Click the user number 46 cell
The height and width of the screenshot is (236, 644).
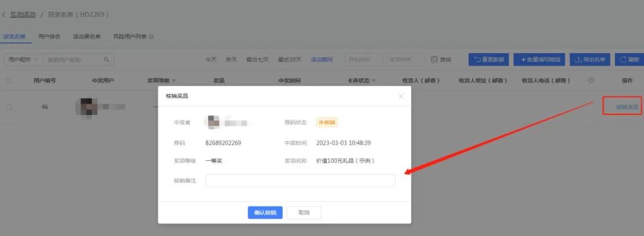44,107
